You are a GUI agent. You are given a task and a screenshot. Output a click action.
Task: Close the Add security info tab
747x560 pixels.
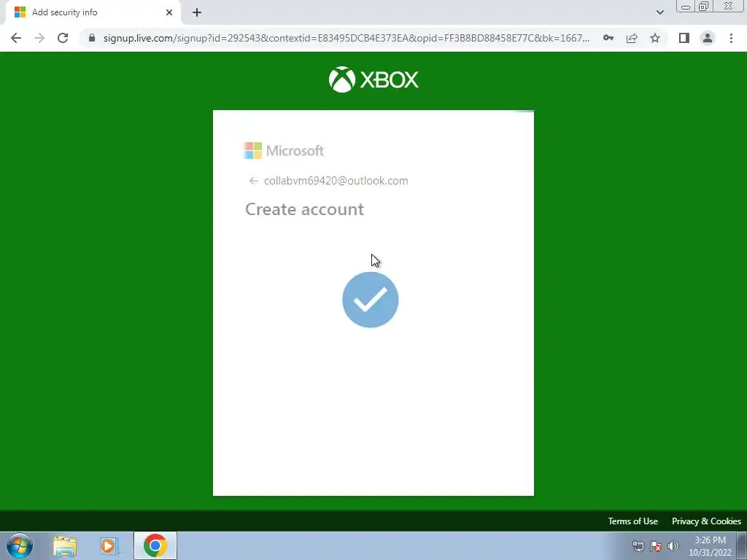click(x=169, y=12)
